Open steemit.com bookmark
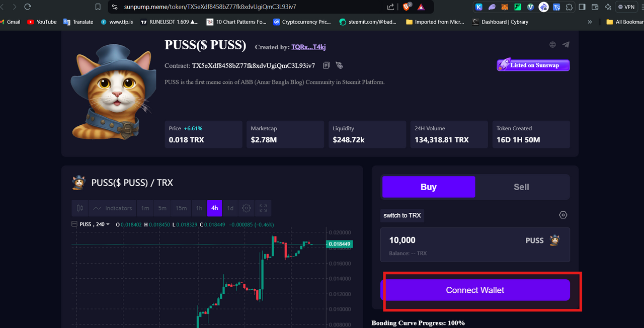Image resolution: width=644 pixels, height=328 pixels. point(368,22)
